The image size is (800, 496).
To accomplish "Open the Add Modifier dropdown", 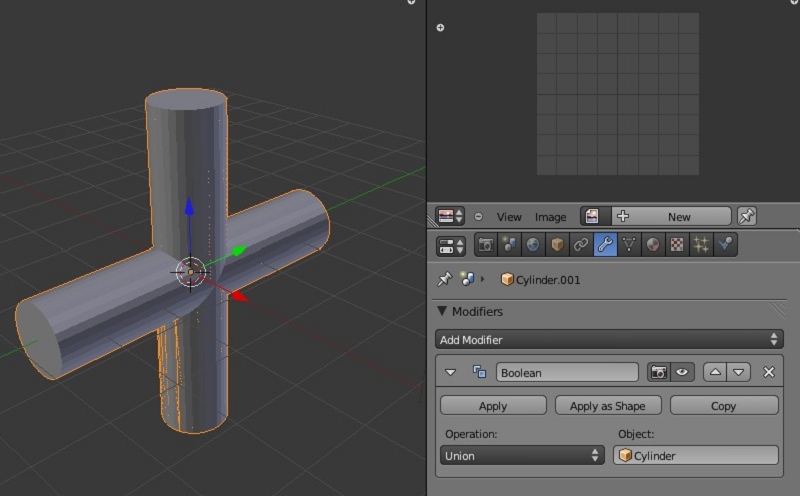I will pos(609,339).
